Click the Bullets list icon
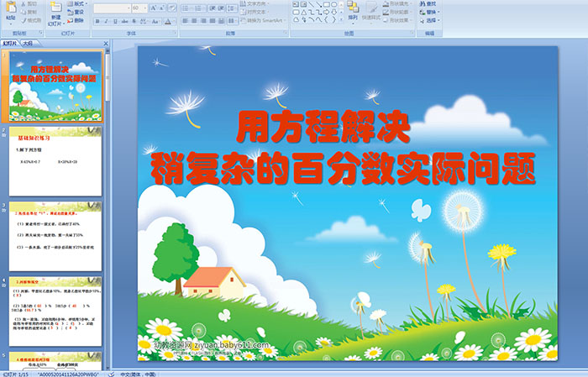 [187, 8]
